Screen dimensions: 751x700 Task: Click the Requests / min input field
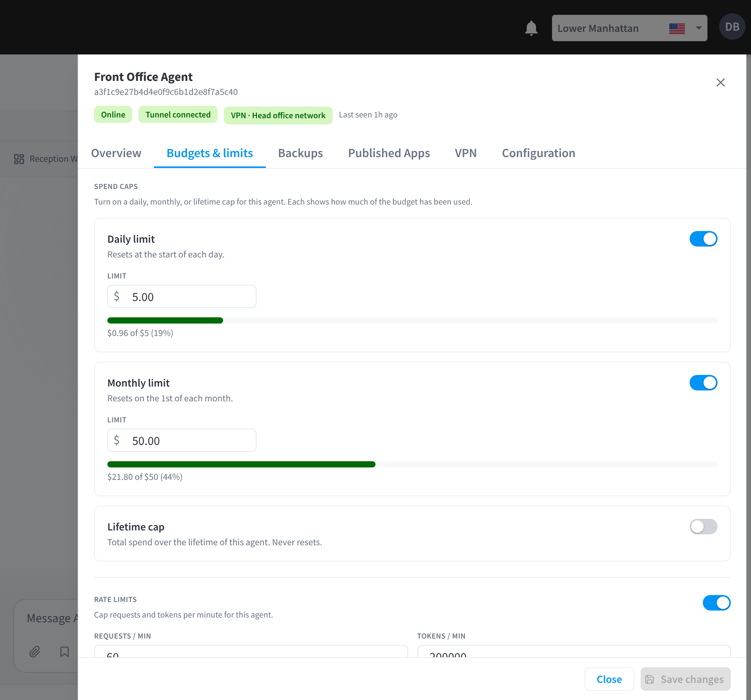(251, 651)
